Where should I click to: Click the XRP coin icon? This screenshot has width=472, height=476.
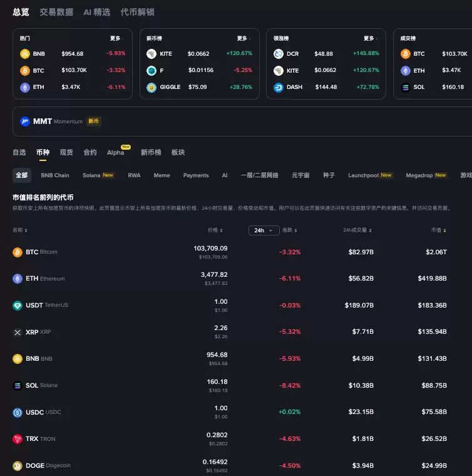click(18, 332)
